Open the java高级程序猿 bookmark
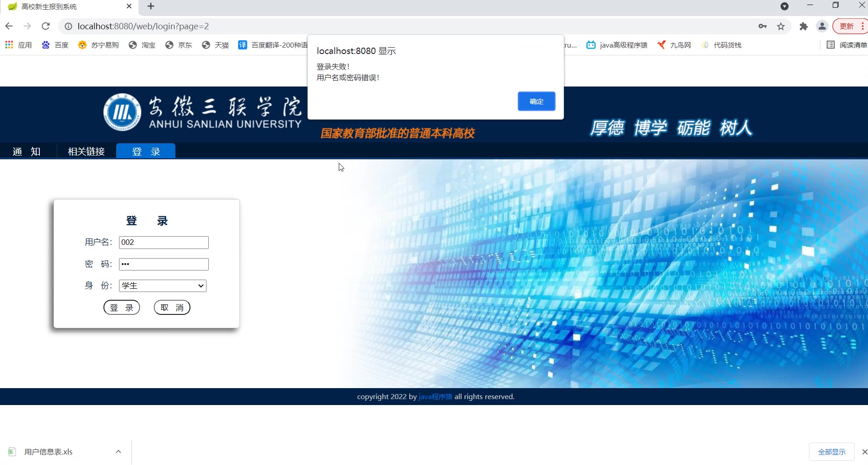 pos(617,45)
